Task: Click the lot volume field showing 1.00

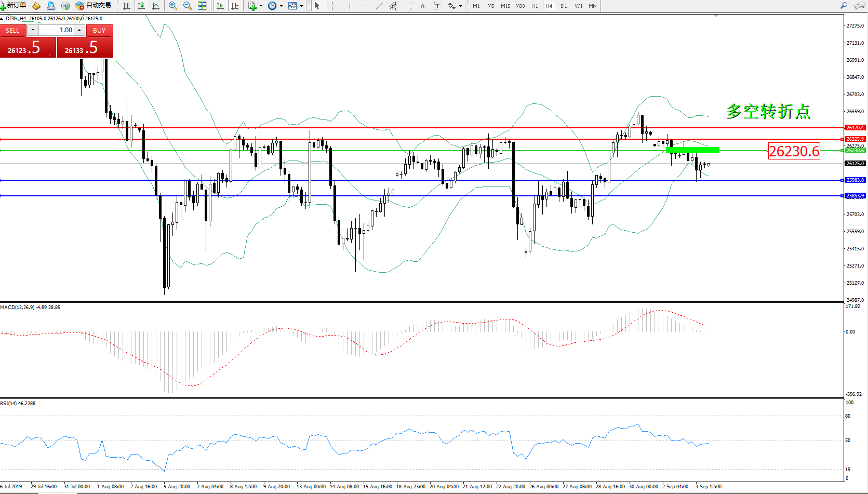Action: click(x=57, y=30)
